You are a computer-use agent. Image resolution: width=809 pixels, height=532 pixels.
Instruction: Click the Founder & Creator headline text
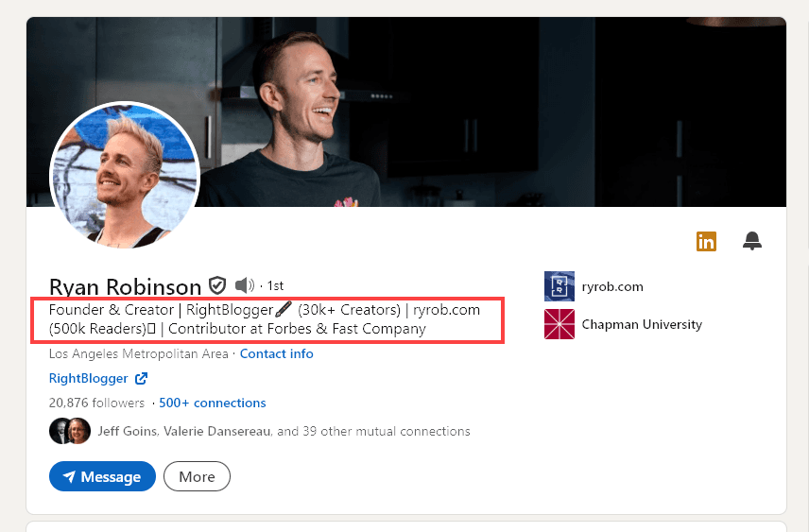[x=265, y=318]
